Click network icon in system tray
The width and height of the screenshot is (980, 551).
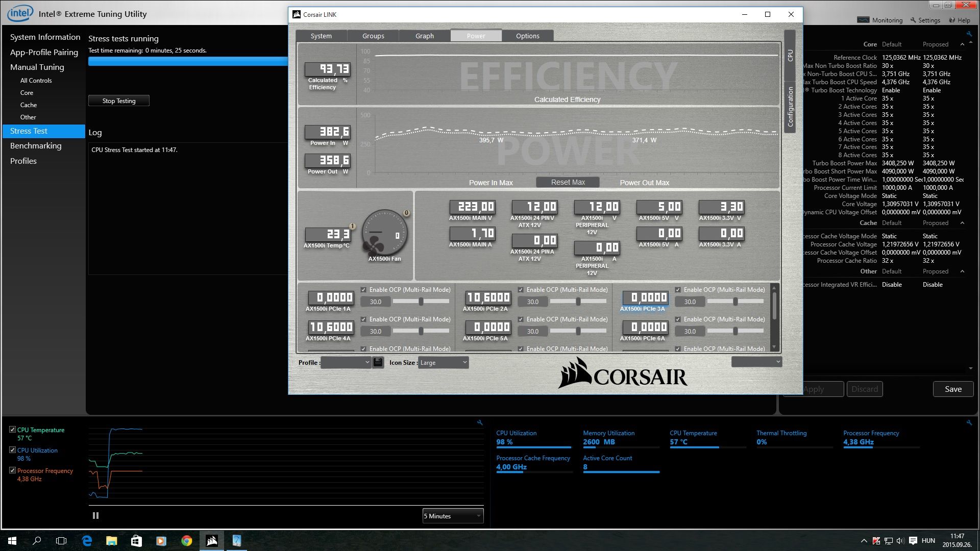click(x=888, y=541)
